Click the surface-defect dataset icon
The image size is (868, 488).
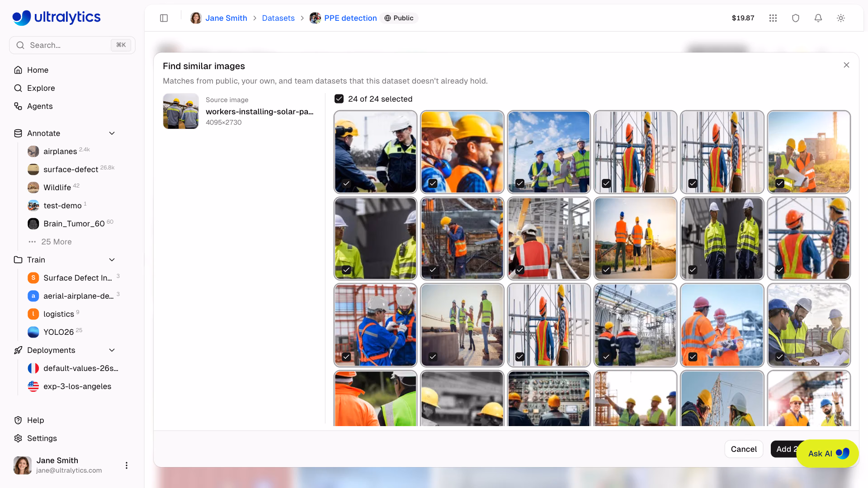click(33, 169)
